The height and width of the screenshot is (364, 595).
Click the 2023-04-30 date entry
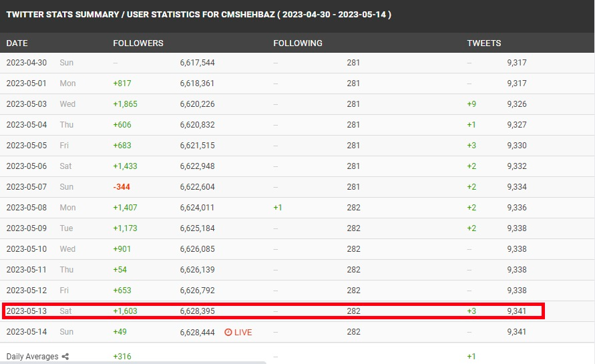(25, 63)
